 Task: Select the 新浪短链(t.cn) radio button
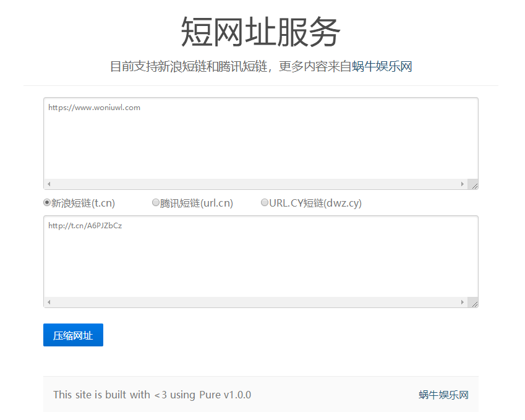click(x=47, y=202)
